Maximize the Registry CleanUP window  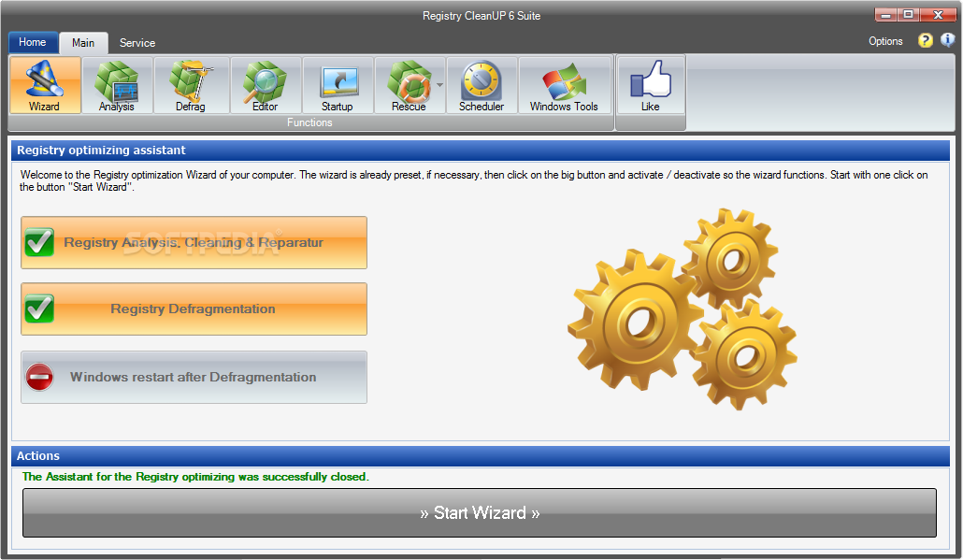pyautogui.click(x=908, y=15)
